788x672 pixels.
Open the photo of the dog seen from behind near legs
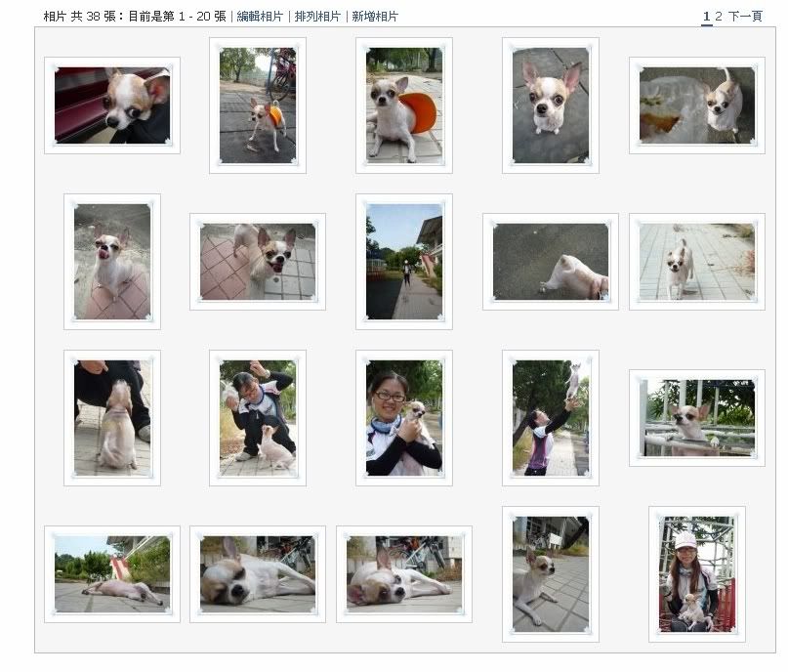pos(112,418)
